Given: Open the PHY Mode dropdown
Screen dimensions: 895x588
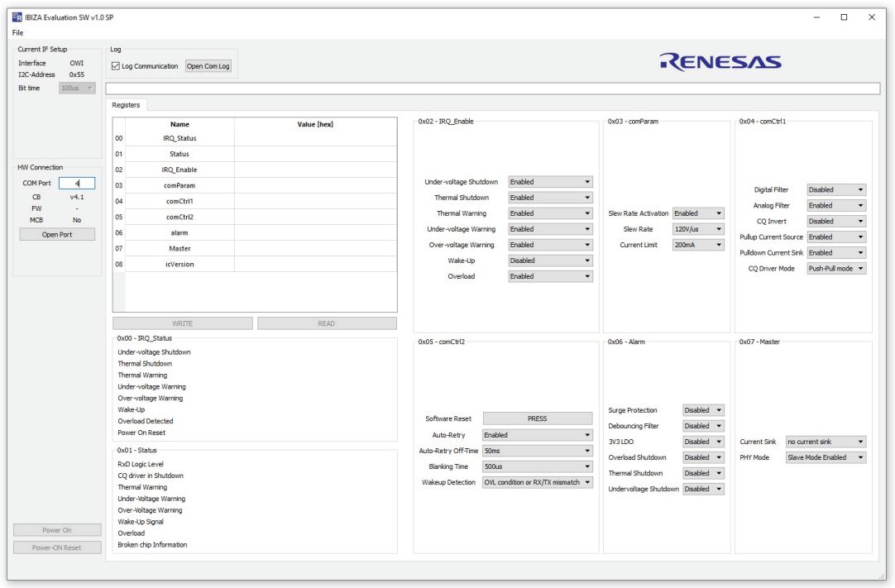Looking at the screenshot, I should [826, 457].
